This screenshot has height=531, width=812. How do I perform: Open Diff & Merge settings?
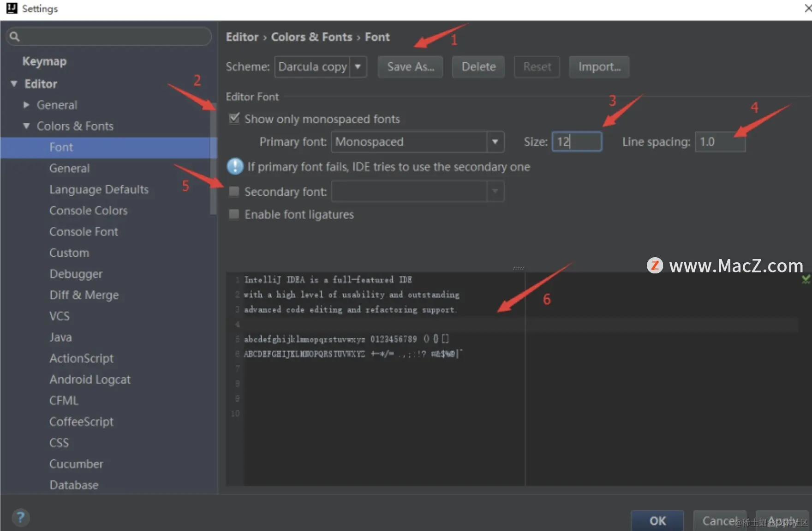pyautogui.click(x=84, y=295)
